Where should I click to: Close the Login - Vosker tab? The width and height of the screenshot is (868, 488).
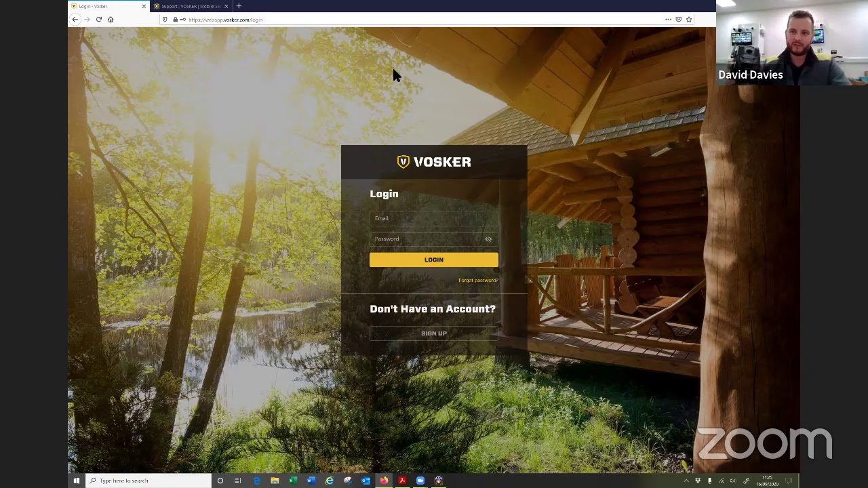tap(144, 6)
